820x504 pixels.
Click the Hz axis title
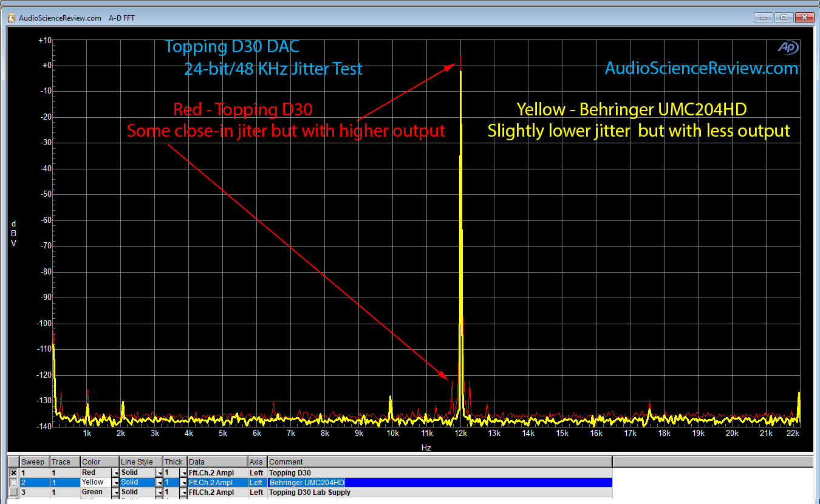(426, 448)
